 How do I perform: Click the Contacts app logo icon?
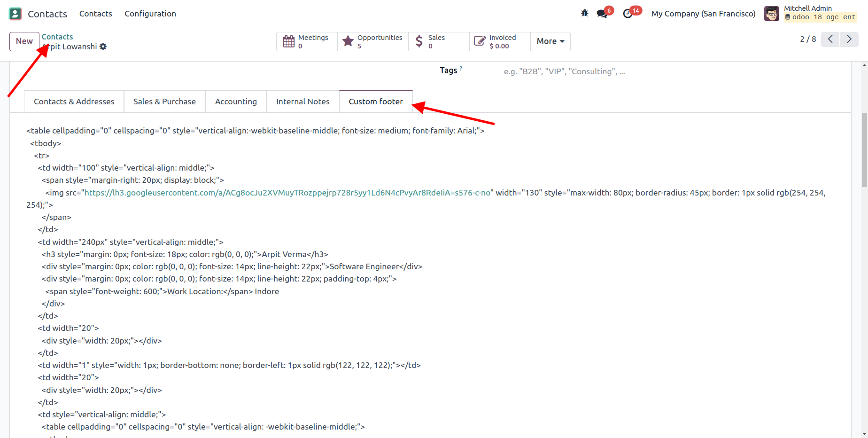(15, 14)
